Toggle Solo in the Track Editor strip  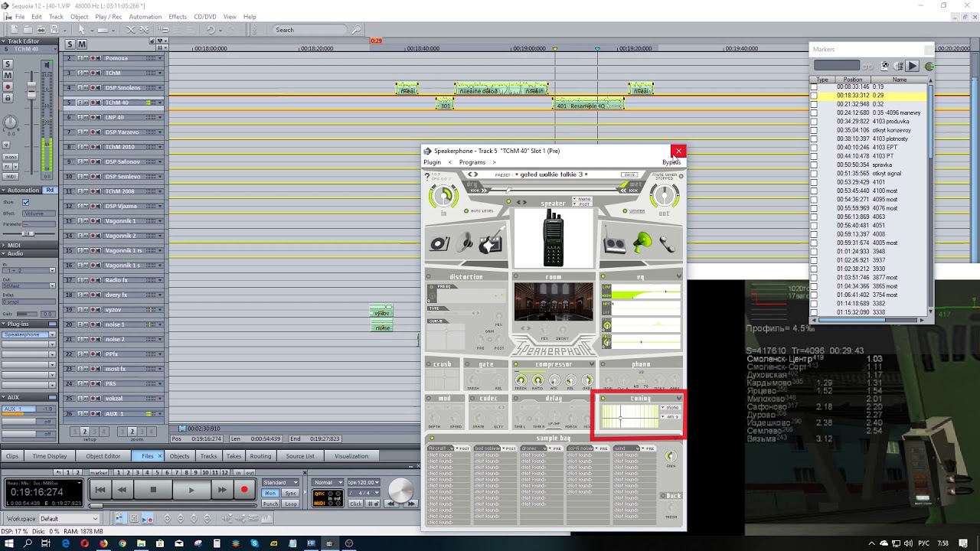click(x=8, y=64)
